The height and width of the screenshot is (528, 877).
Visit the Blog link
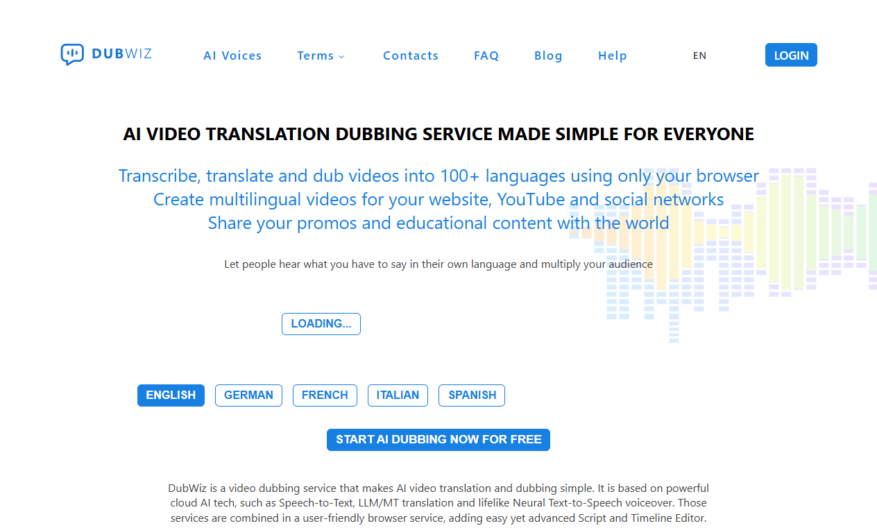548,55
